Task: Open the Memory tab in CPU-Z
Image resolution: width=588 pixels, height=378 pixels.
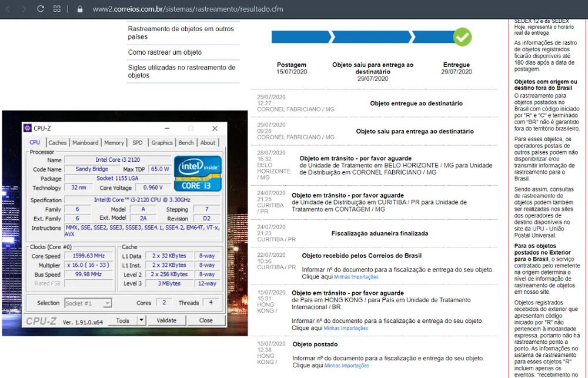Action: pos(114,142)
